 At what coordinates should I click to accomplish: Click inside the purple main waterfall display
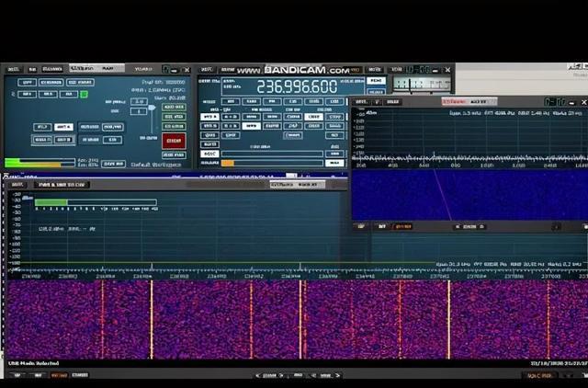pyautogui.click(x=296, y=319)
